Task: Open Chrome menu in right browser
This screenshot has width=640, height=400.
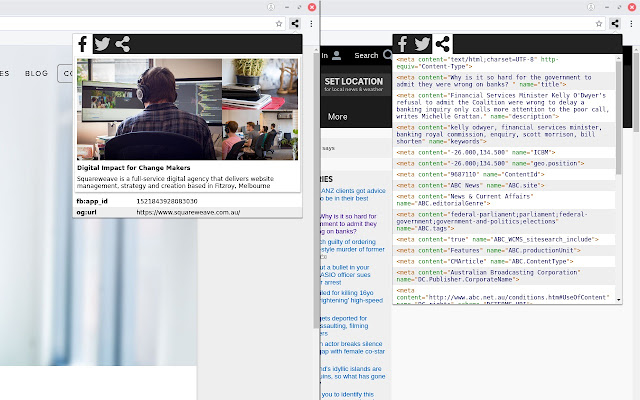Action: pos(631,24)
